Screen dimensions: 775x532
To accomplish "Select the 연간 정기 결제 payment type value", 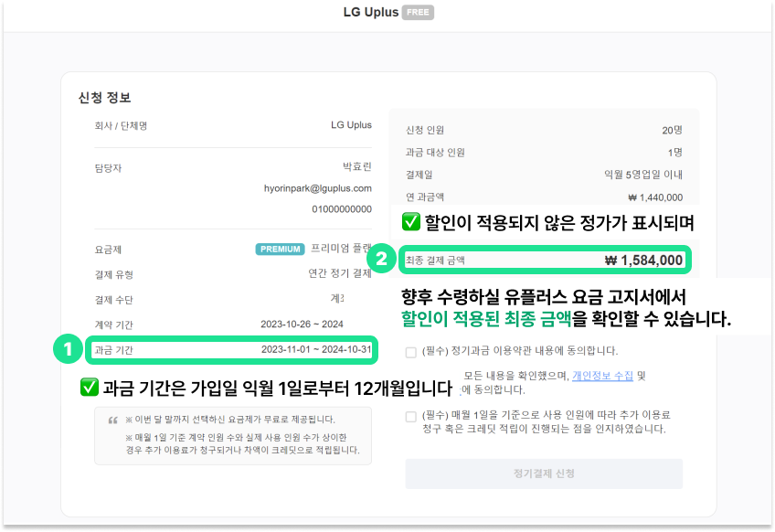I will click(x=342, y=273).
